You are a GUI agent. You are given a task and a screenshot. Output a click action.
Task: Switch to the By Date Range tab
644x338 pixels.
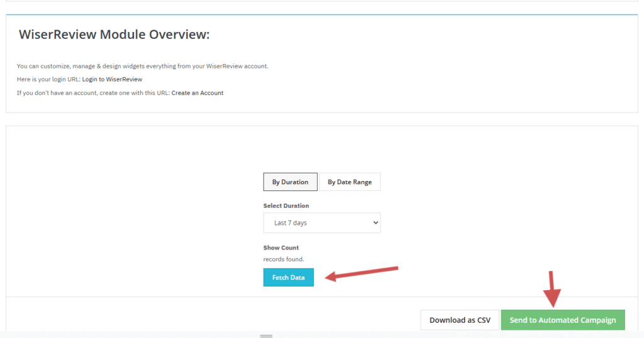[350, 182]
